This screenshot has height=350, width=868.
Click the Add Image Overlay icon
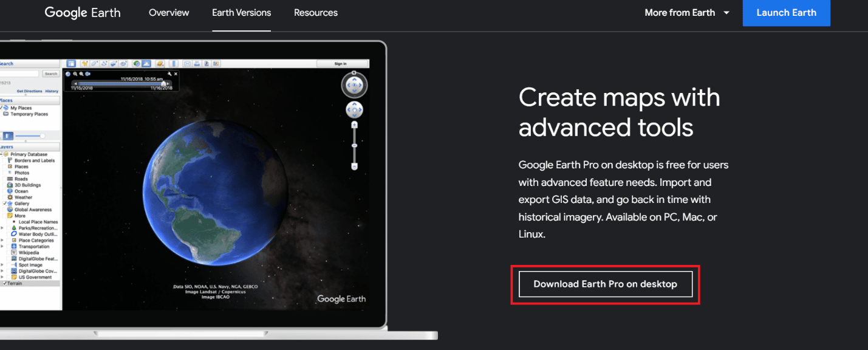(x=114, y=63)
